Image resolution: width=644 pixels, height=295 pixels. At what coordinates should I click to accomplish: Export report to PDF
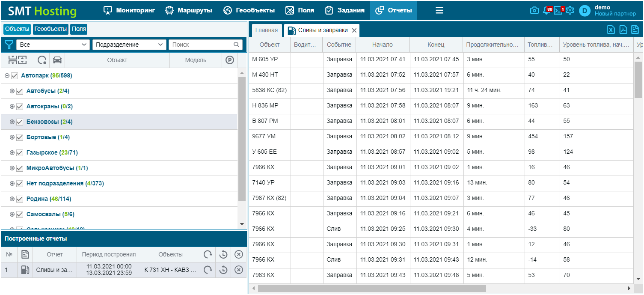click(623, 30)
